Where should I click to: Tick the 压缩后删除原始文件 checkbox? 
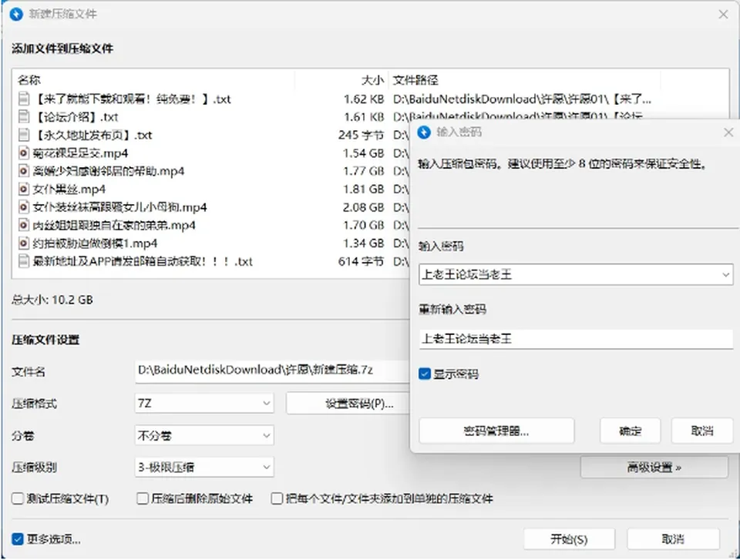pyautogui.click(x=143, y=498)
